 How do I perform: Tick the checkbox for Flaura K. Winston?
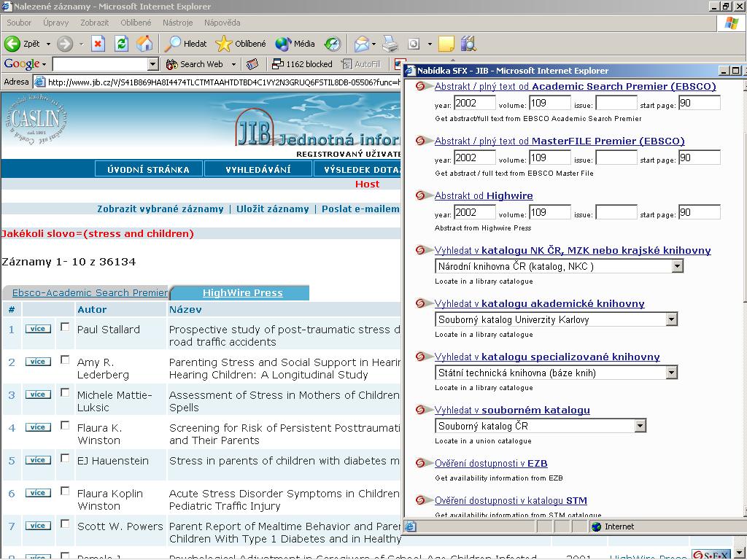point(65,426)
